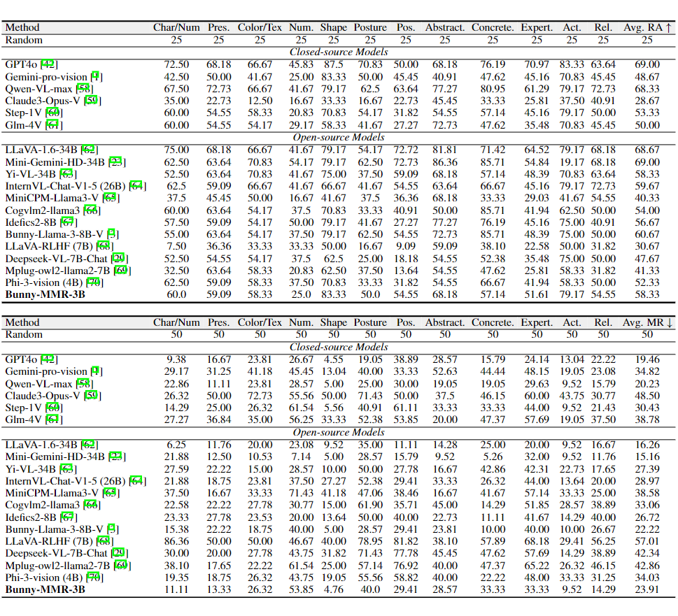Follow Gemini-pro-vision reference in Avg. MR table
The image size is (678, 616).
[96, 371]
